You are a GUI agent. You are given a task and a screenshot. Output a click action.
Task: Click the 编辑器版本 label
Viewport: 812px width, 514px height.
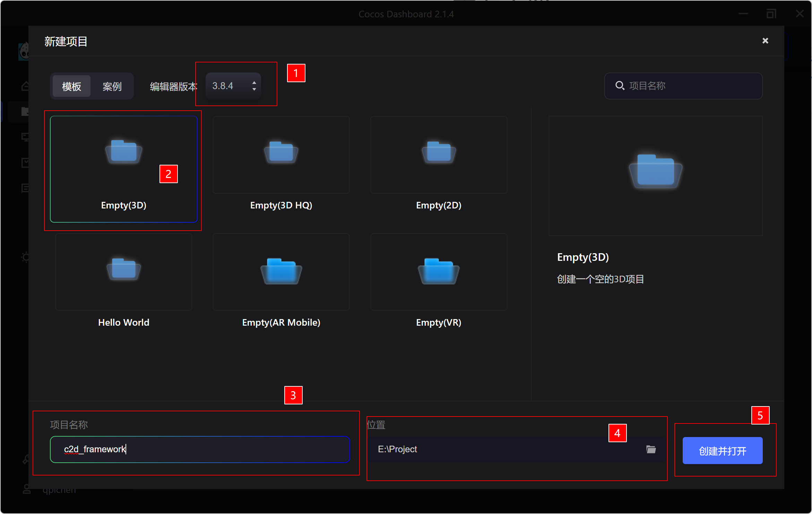pyautogui.click(x=173, y=86)
